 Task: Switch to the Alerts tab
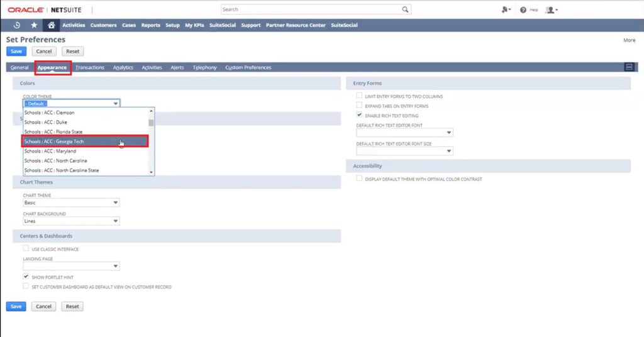[x=177, y=67]
